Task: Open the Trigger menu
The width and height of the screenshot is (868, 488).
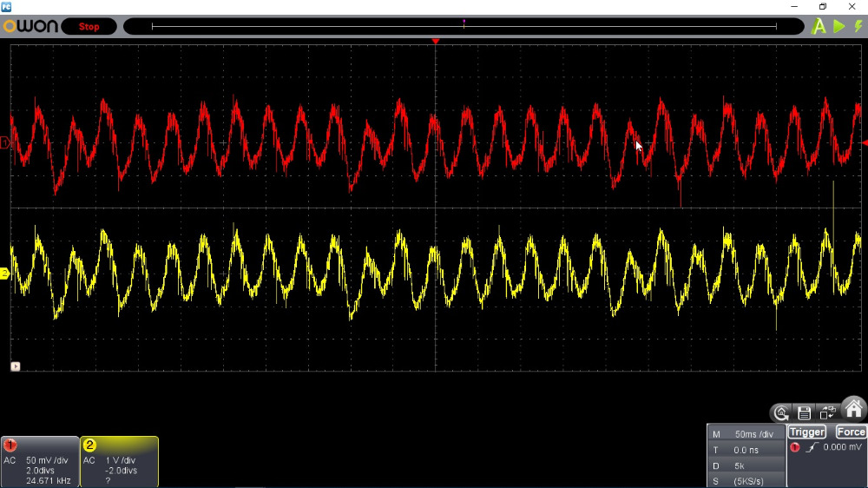Action: point(807,432)
